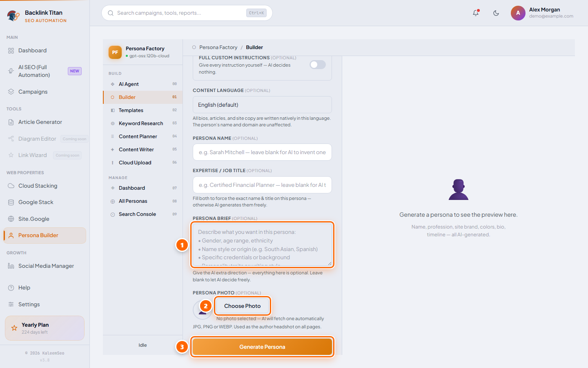Screen dimensions: 588x368
Task: Click the Social Media Manager icon
Action: pyautogui.click(x=11, y=266)
